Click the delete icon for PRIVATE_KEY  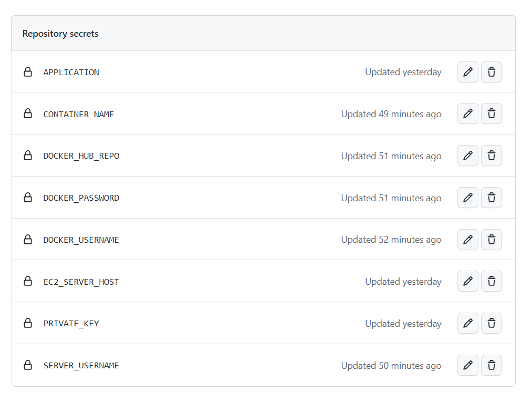(491, 323)
